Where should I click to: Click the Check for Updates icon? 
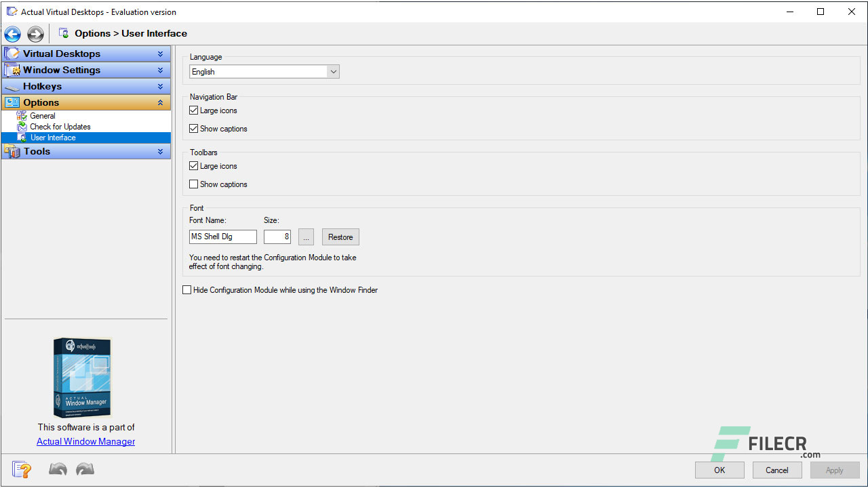(x=22, y=127)
